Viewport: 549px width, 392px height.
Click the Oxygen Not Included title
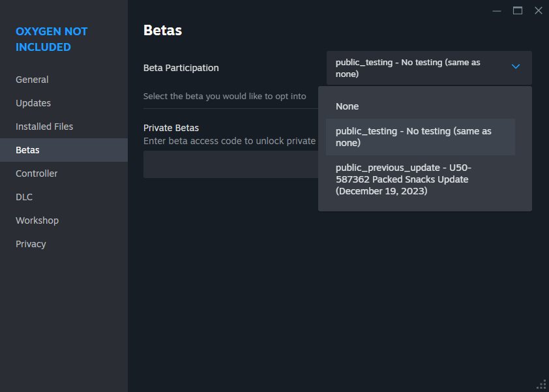coord(52,39)
